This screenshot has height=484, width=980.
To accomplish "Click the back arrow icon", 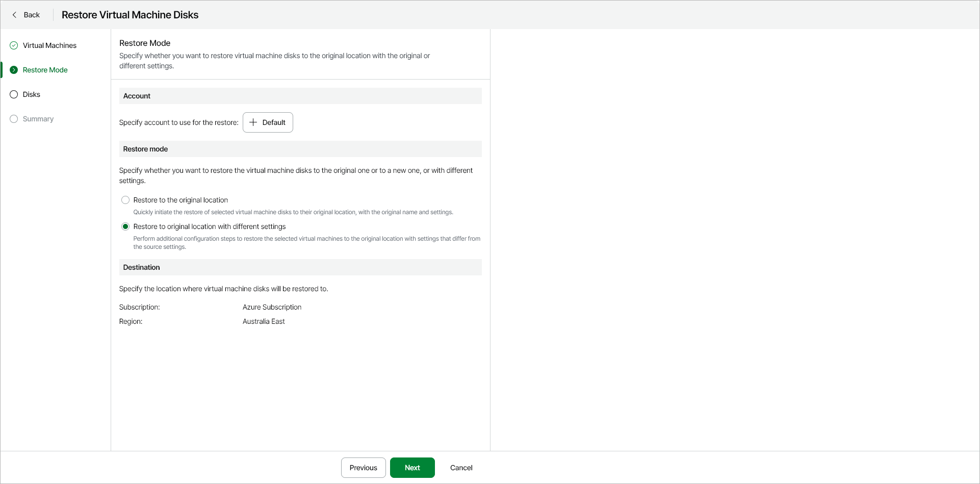I will 14,15.
